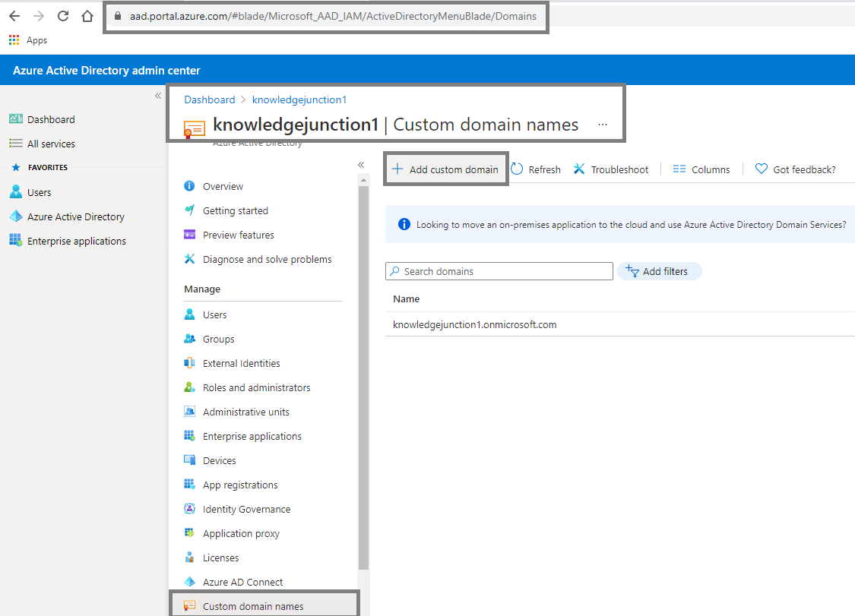
Task: Click the blade menu scrollbar thumb
Action: [x=364, y=377]
